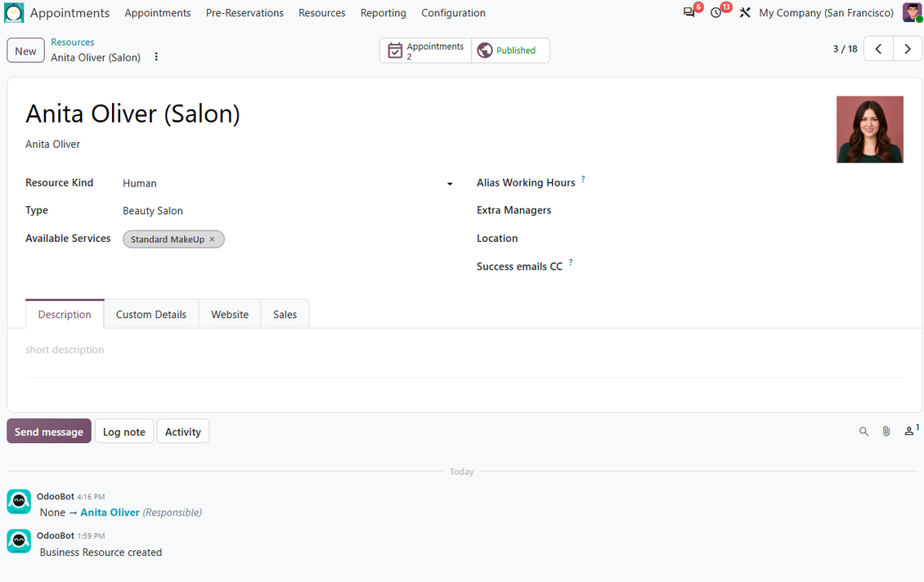Open the activities clock icon
Viewport: 924px width, 582px height.
(716, 12)
